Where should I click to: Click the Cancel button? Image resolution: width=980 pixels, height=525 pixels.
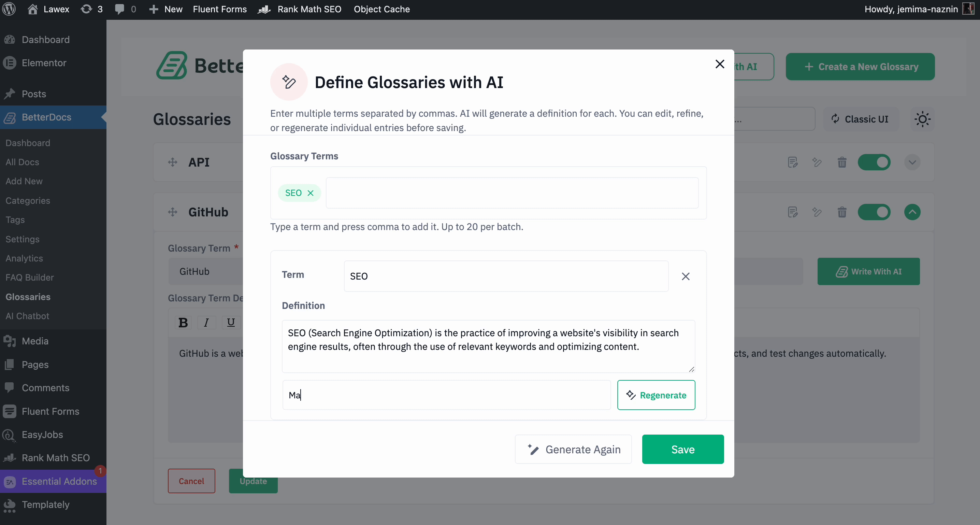click(x=191, y=481)
